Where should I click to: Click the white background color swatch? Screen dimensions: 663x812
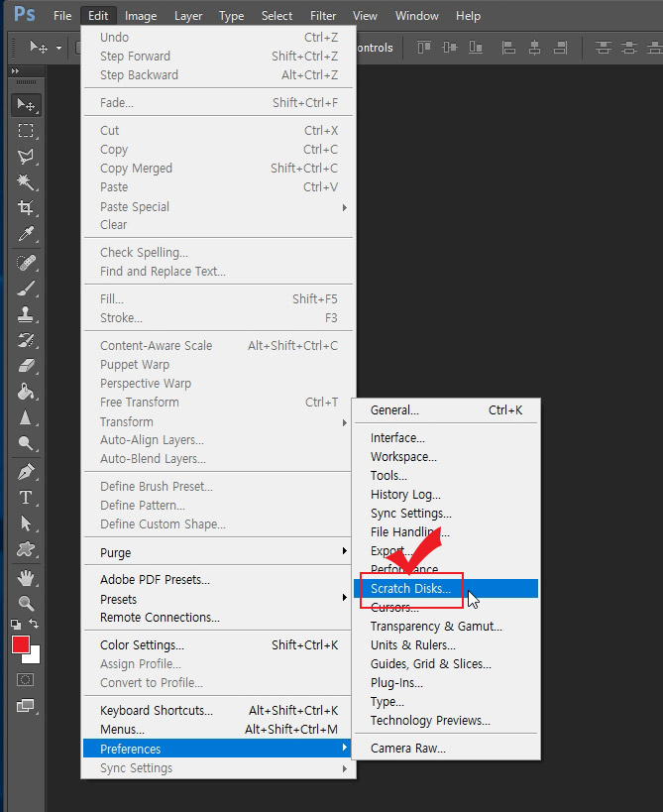34,656
